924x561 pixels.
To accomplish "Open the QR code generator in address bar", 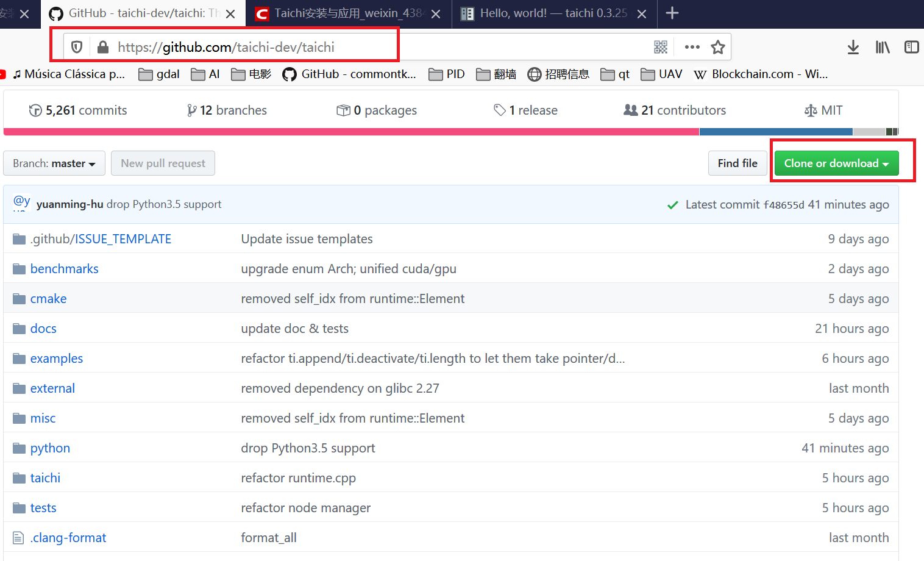I will tap(661, 46).
